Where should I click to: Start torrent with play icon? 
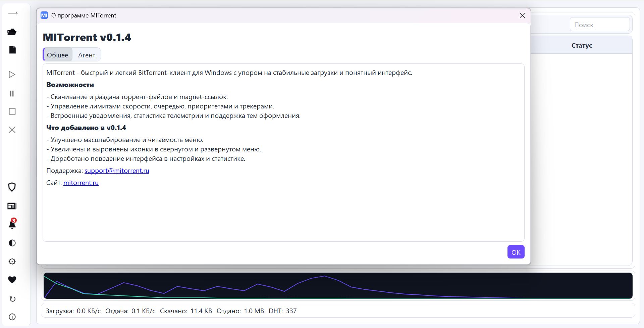click(12, 75)
